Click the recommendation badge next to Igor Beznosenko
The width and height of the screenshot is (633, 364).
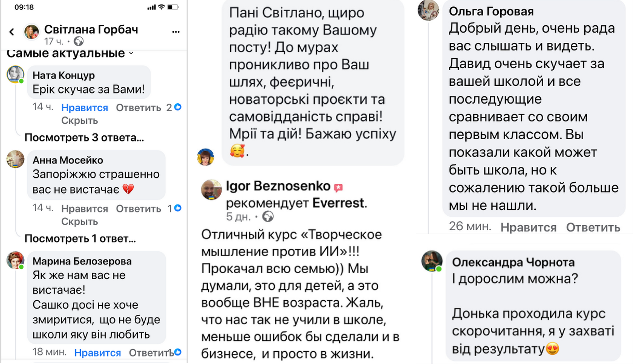point(338,188)
